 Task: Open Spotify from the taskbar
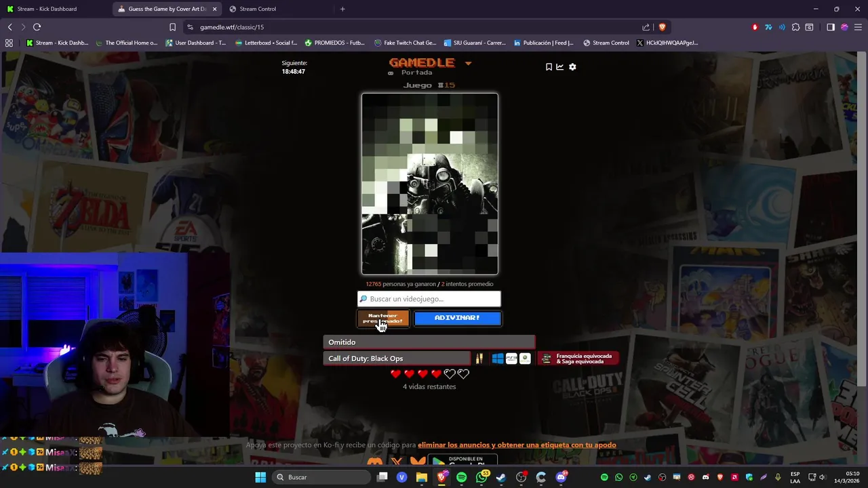[x=461, y=477]
